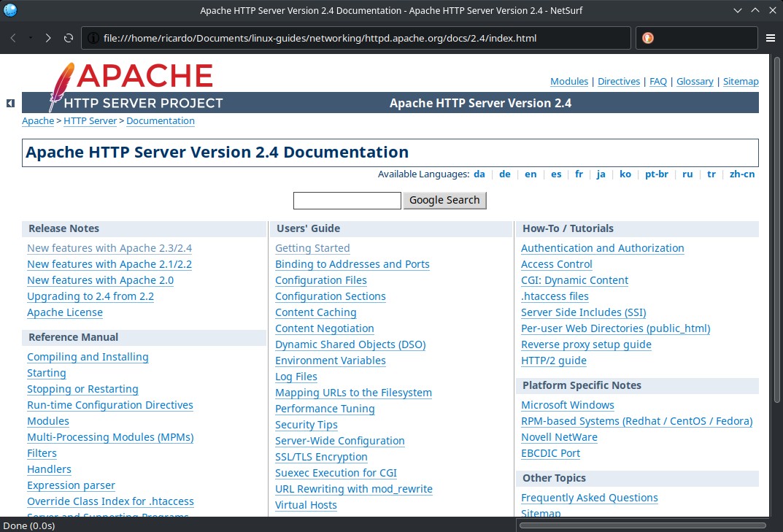Open Frequently Asked Questions link
Screen dimensions: 783x532
tap(589, 498)
